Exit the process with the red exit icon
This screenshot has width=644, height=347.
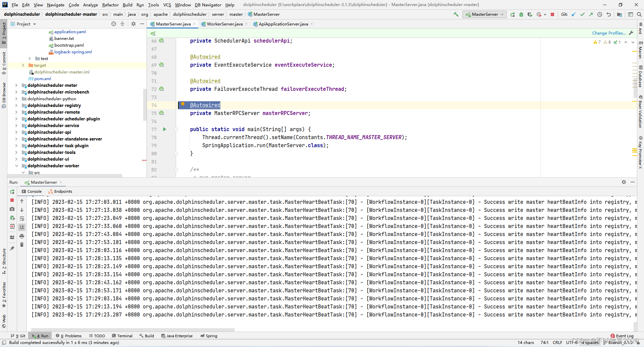[12, 226]
